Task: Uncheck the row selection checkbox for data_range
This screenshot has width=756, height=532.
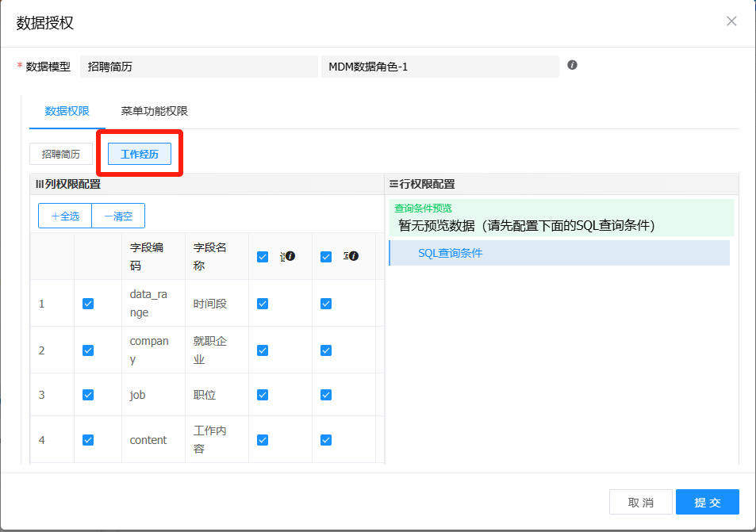Action: click(88, 304)
